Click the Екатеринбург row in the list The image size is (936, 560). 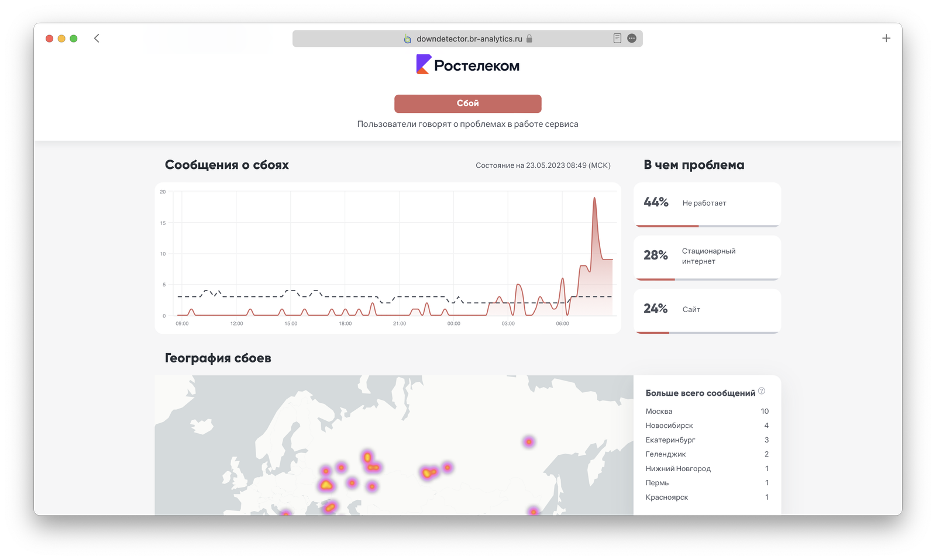707,440
